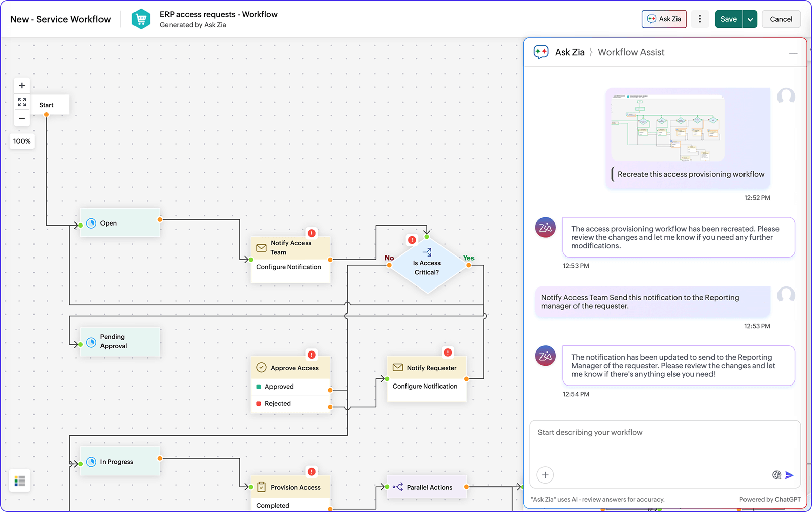Collapse the Workflow Assist panel

point(793,52)
